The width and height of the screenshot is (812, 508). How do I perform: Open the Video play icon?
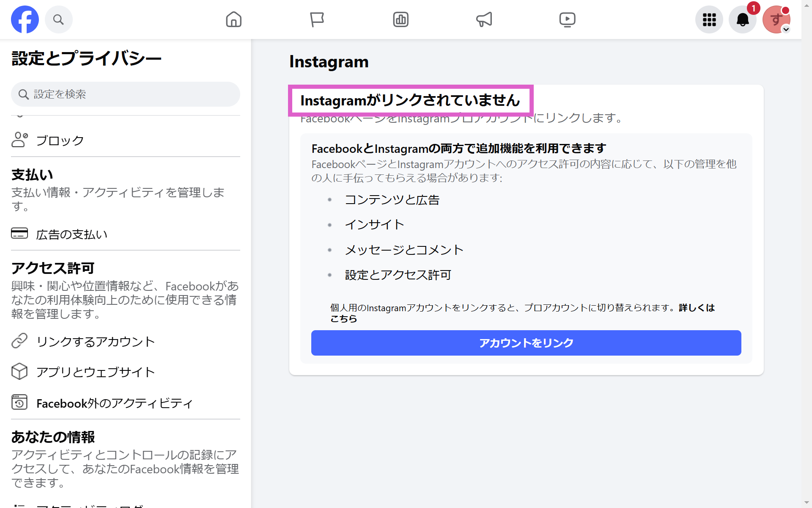click(567, 19)
